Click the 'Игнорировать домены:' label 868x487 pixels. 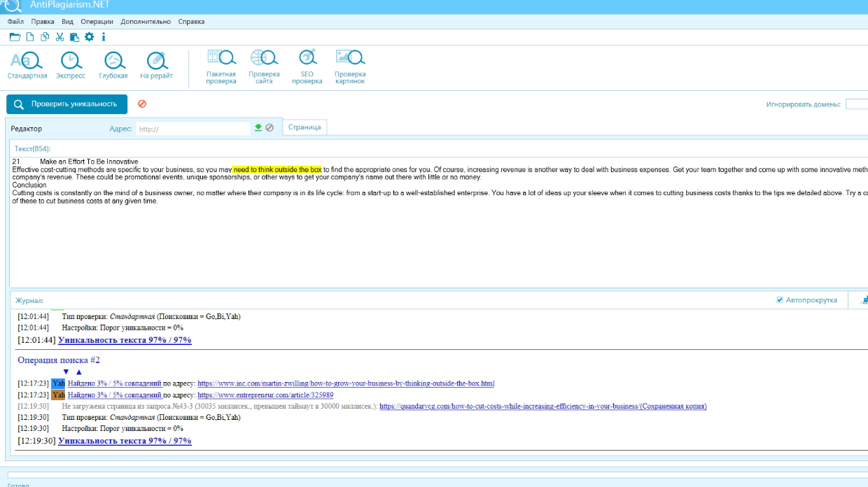pos(803,104)
